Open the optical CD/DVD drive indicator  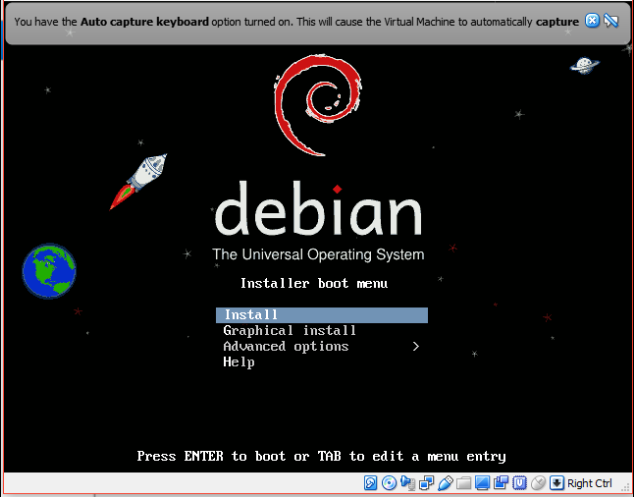(389, 483)
